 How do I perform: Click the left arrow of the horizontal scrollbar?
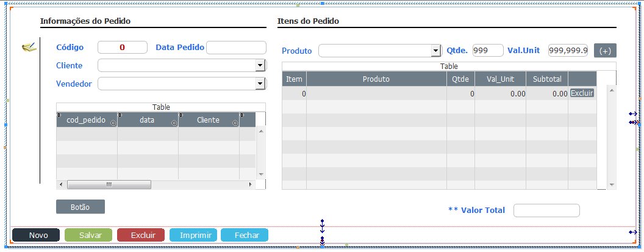coord(61,185)
